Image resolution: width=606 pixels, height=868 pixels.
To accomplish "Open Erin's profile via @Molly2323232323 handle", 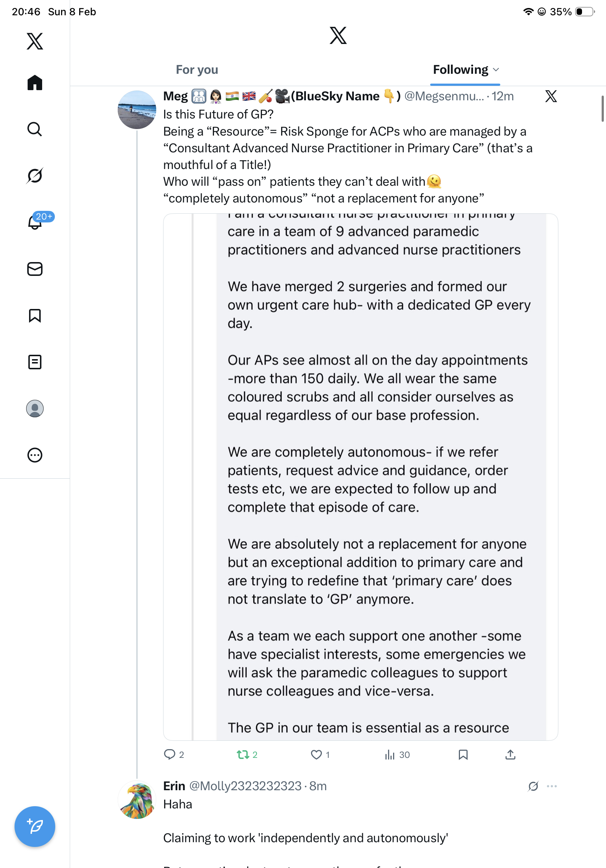I will point(245,786).
